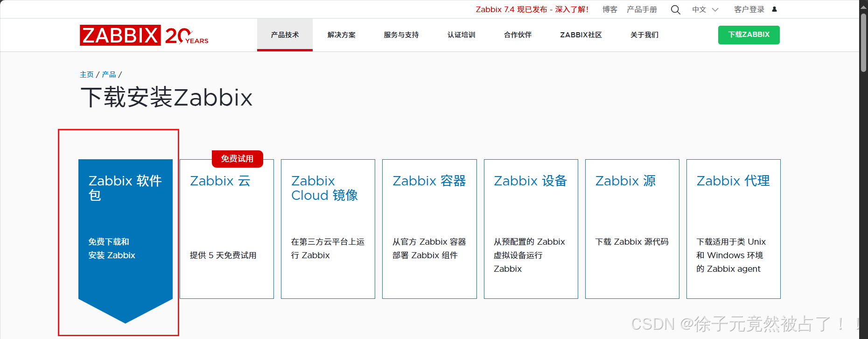Screen dimensions: 868x339
Task: Click the customer login user icon
Action: [774, 9]
